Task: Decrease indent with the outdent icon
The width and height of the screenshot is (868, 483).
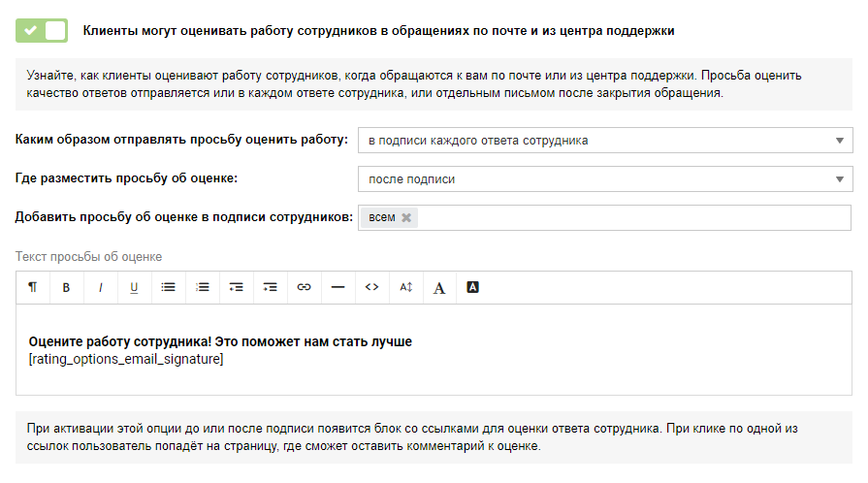Action: pyautogui.click(x=237, y=287)
